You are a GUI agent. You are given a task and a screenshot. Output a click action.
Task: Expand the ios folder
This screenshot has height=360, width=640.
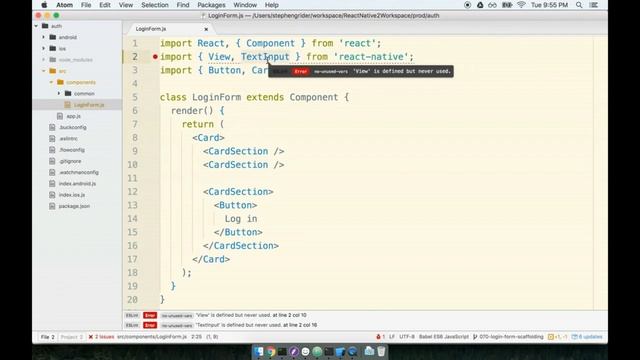(44, 49)
